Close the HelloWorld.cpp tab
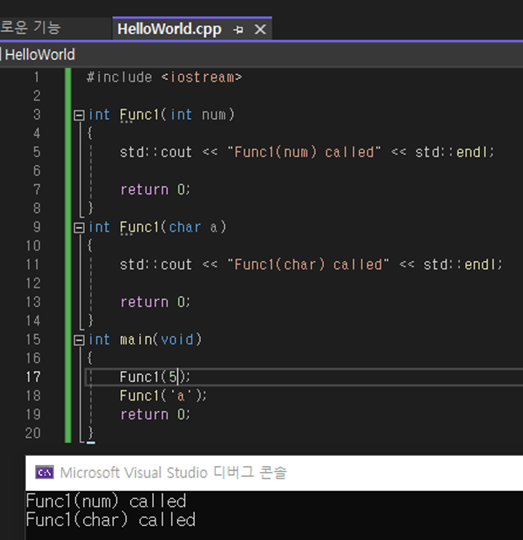The width and height of the screenshot is (523, 540). click(260, 29)
